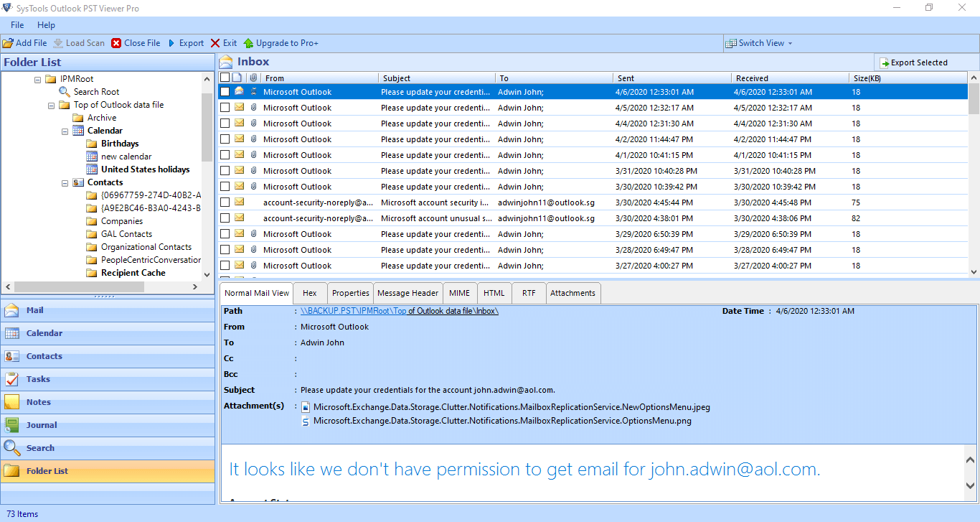This screenshot has width=980, height=522.
Task: Check the second email from Microsoft Outlook
Action: pyautogui.click(x=225, y=107)
